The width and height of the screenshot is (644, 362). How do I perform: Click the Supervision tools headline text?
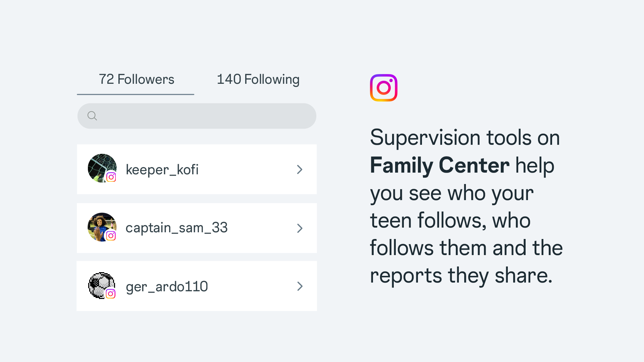point(465,138)
